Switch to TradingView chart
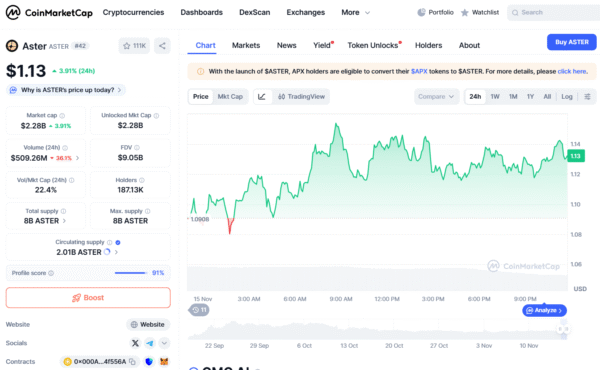Screen dimensions: 600x370 pyautogui.click(x=301, y=97)
